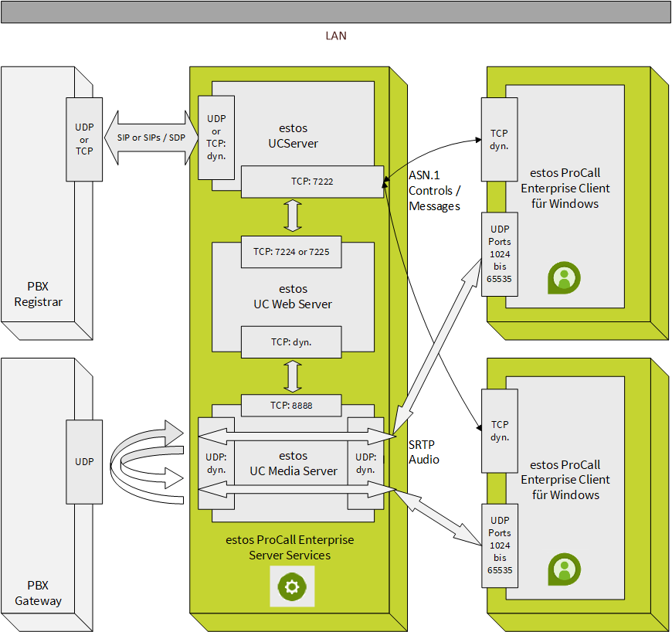Select the upper client's TCP dyn. box
Viewport: 672px width, 632px height.
tap(499, 139)
